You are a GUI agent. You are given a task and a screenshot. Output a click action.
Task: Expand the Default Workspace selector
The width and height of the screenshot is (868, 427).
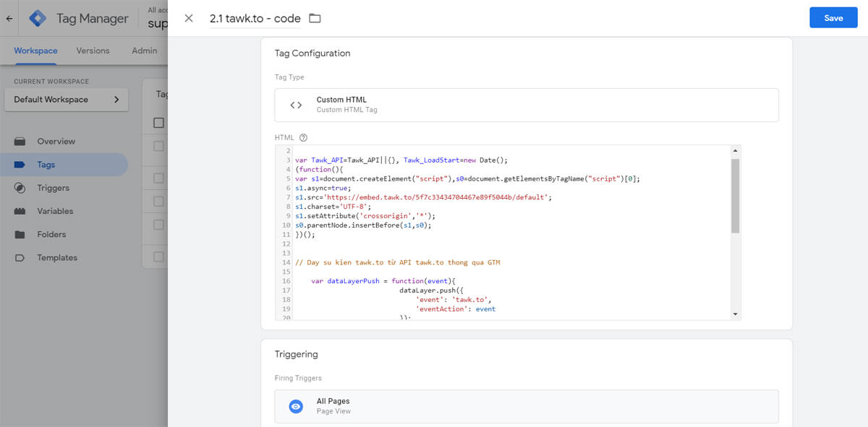(67, 100)
